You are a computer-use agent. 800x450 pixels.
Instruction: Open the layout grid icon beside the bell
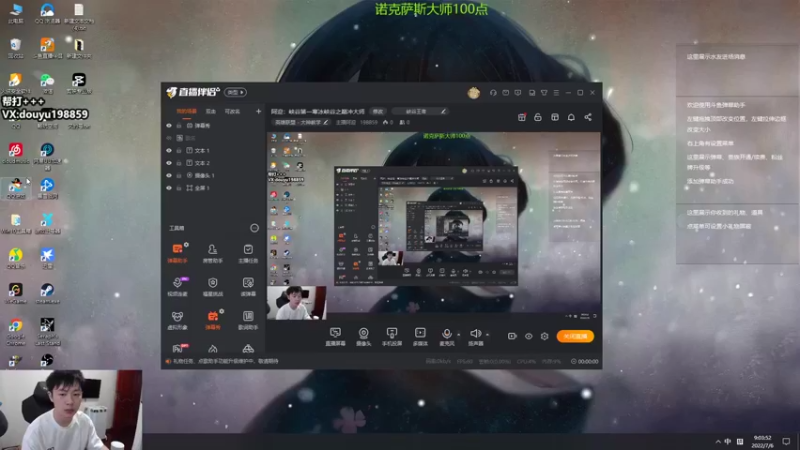point(555,117)
